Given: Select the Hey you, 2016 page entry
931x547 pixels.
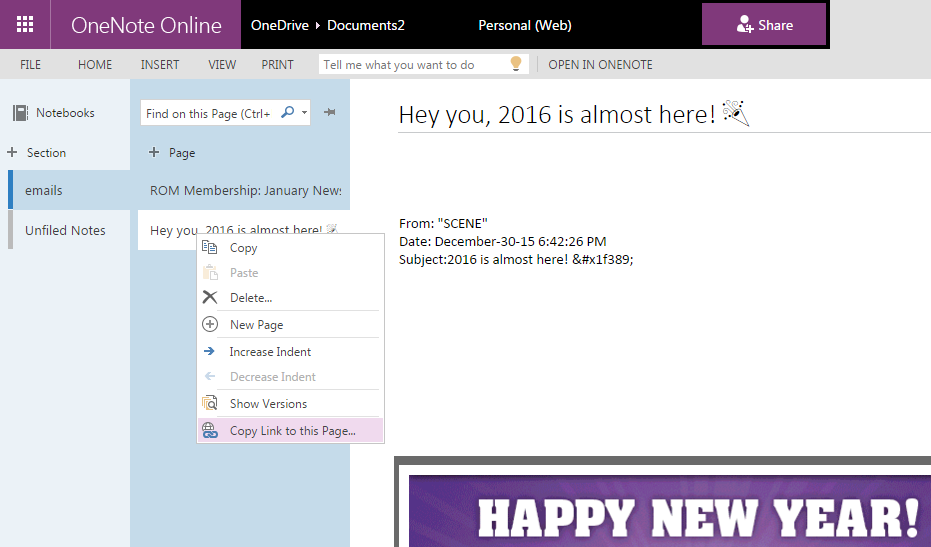Looking at the screenshot, I should [x=244, y=230].
